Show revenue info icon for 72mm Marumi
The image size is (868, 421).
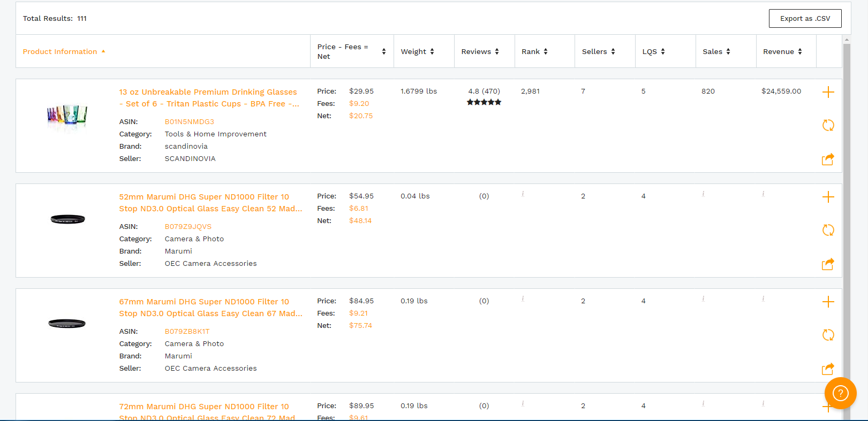[763, 403]
